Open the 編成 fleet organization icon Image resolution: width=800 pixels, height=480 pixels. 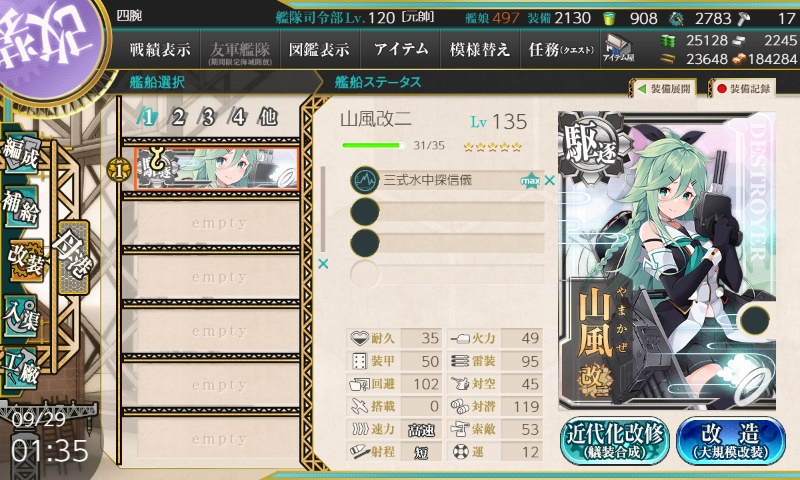21,153
